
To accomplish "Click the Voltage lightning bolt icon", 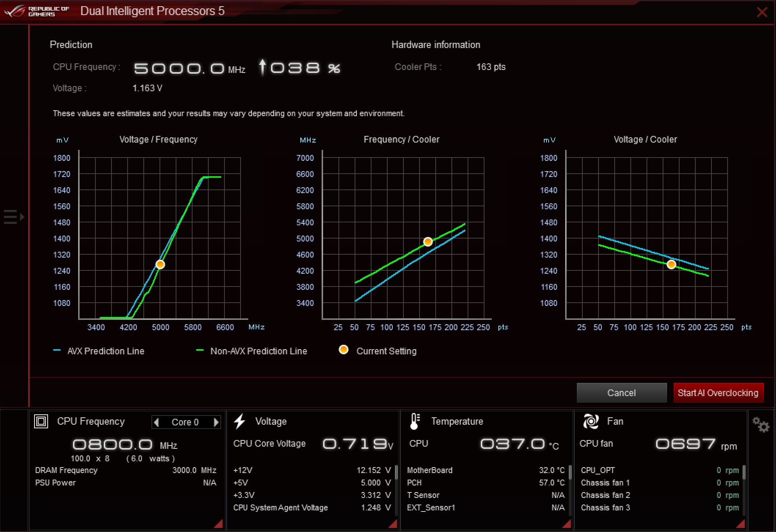I will 239,421.
